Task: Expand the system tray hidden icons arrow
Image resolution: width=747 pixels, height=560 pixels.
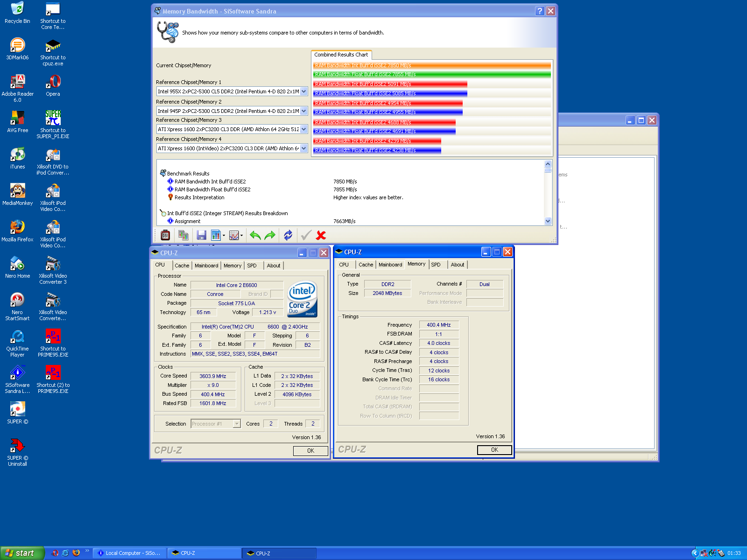Action: click(695, 553)
